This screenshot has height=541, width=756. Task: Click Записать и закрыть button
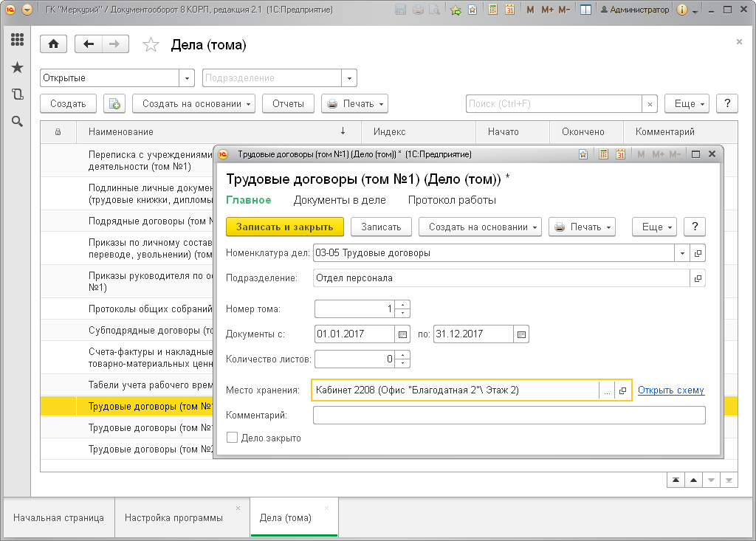(x=285, y=227)
